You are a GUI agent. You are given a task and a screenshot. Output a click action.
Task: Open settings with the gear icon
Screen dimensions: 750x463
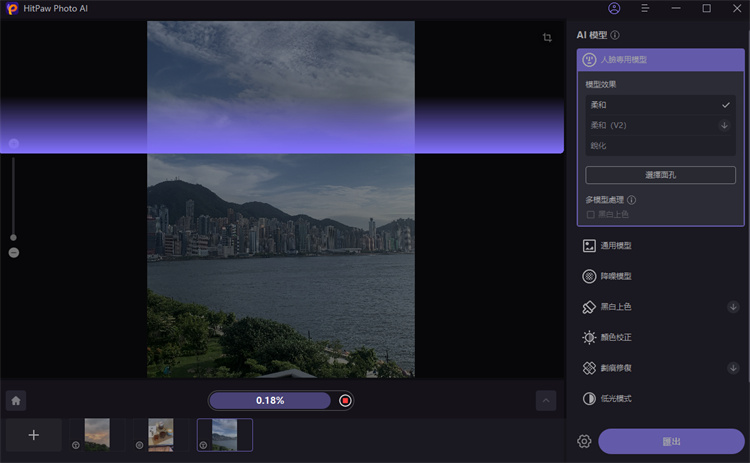click(x=584, y=441)
